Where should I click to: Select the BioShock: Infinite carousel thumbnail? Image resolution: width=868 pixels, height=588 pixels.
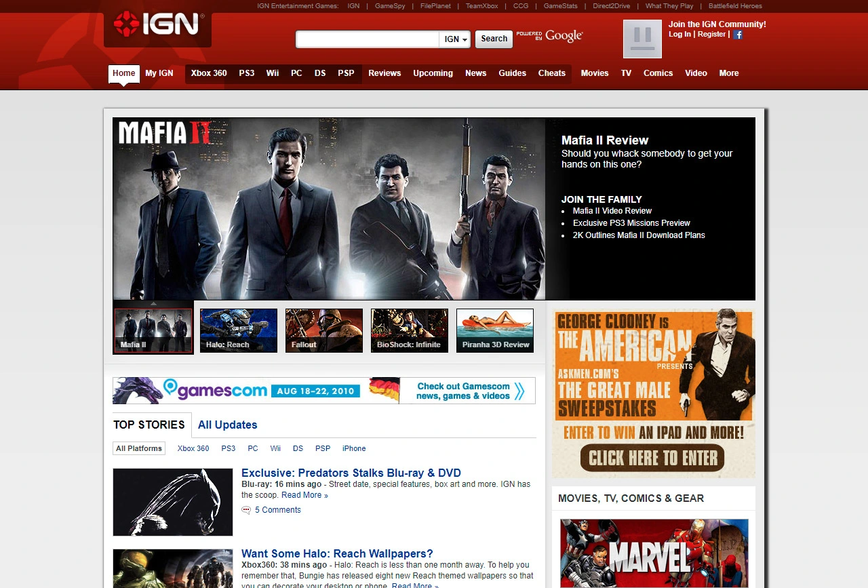(x=410, y=330)
